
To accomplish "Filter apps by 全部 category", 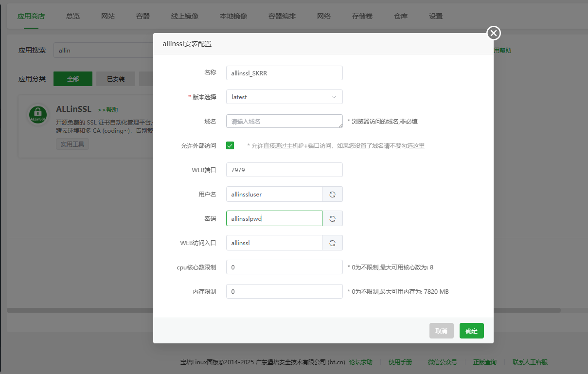I will [x=73, y=79].
